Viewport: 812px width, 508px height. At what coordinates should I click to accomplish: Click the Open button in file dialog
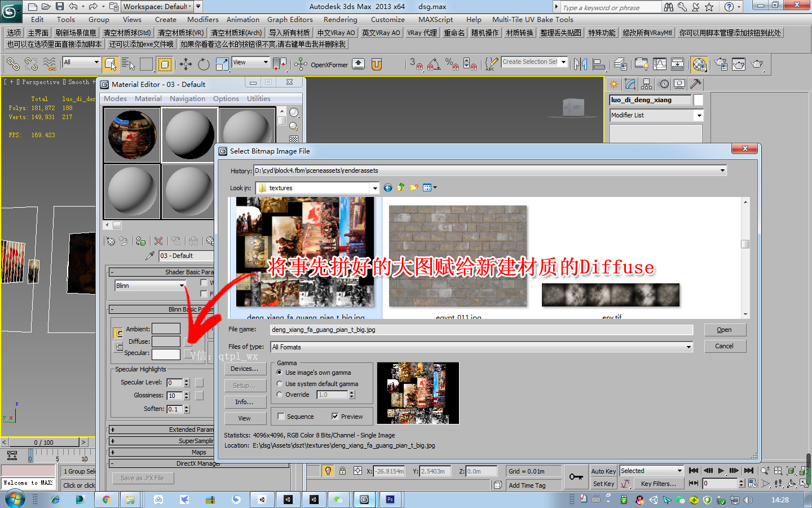pyautogui.click(x=725, y=330)
